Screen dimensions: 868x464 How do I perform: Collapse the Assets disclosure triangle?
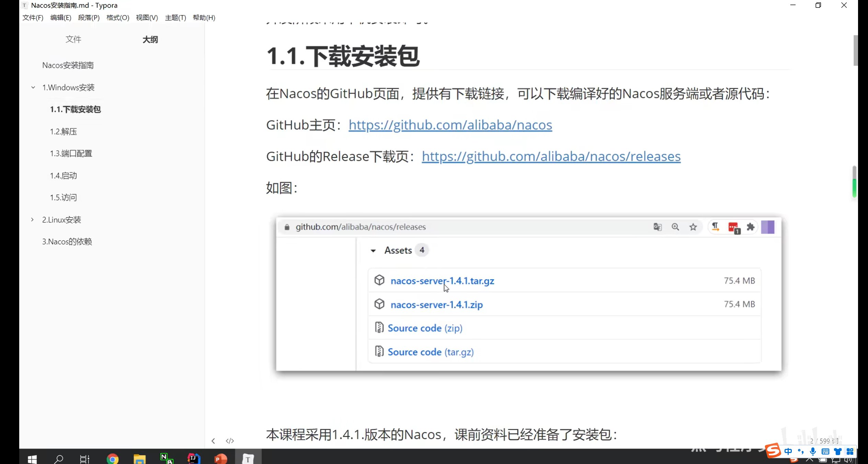pyautogui.click(x=373, y=251)
